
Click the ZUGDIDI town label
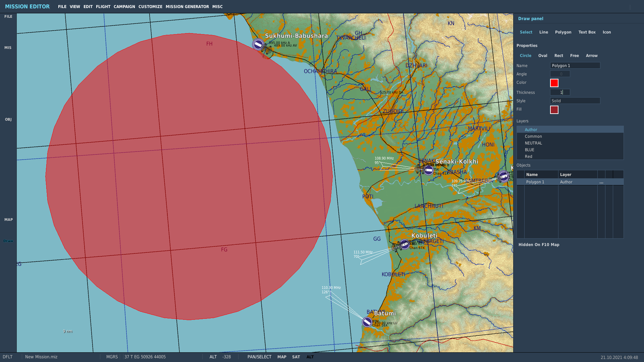(393, 111)
